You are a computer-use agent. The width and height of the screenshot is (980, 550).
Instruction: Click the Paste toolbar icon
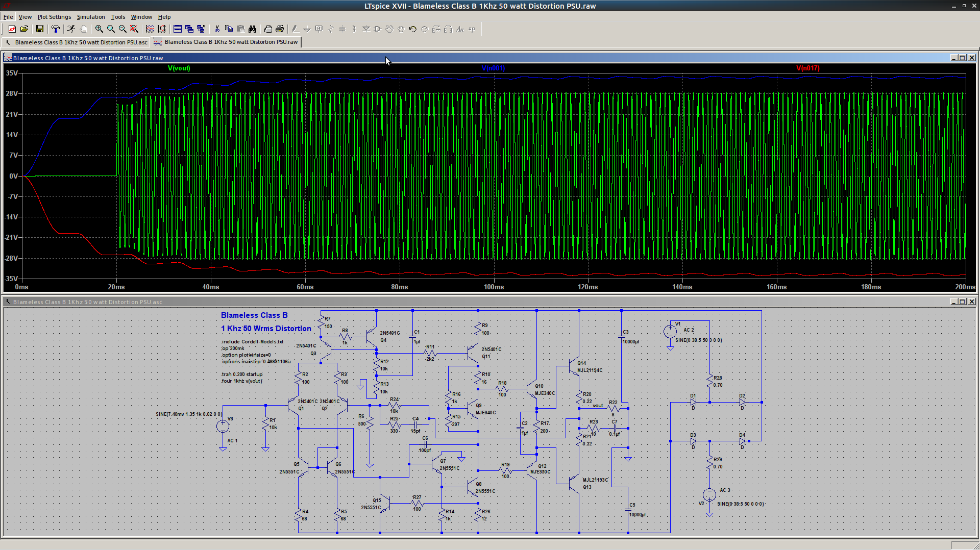click(240, 29)
